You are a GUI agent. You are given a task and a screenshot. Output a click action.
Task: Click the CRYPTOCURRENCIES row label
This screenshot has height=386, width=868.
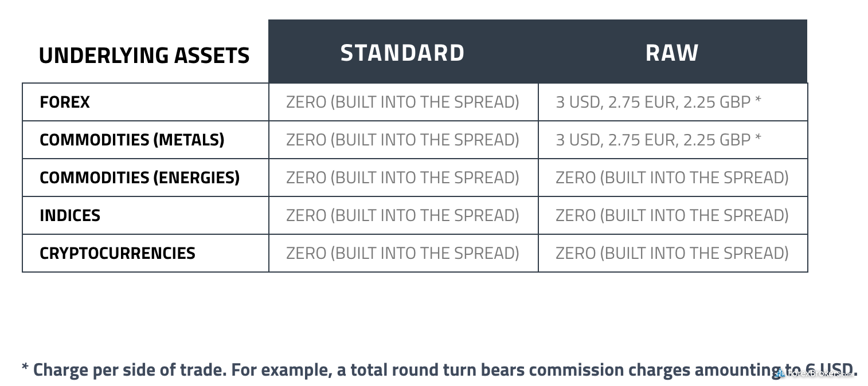[x=118, y=254]
